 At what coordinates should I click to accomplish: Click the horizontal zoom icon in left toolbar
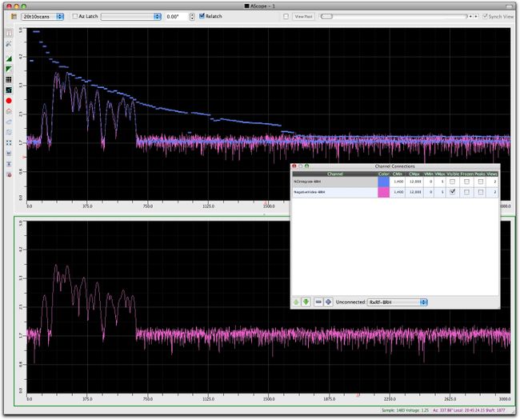click(x=9, y=154)
